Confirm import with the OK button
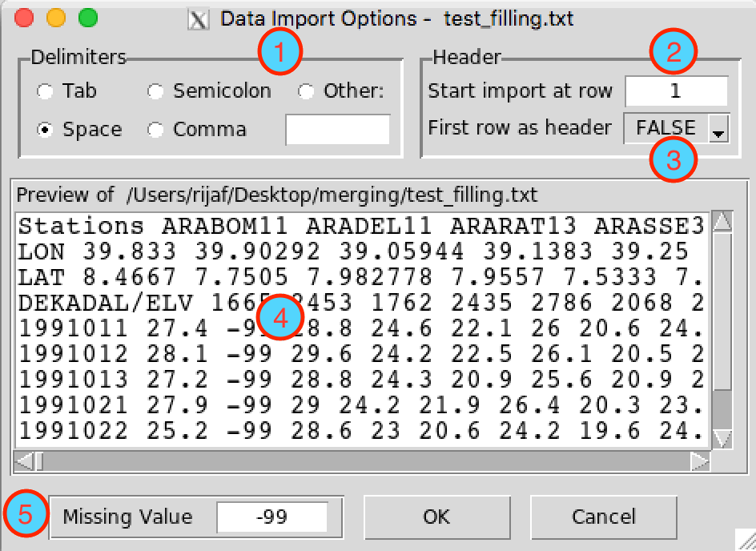Viewport: 756px width, 551px height. pos(436,517)
